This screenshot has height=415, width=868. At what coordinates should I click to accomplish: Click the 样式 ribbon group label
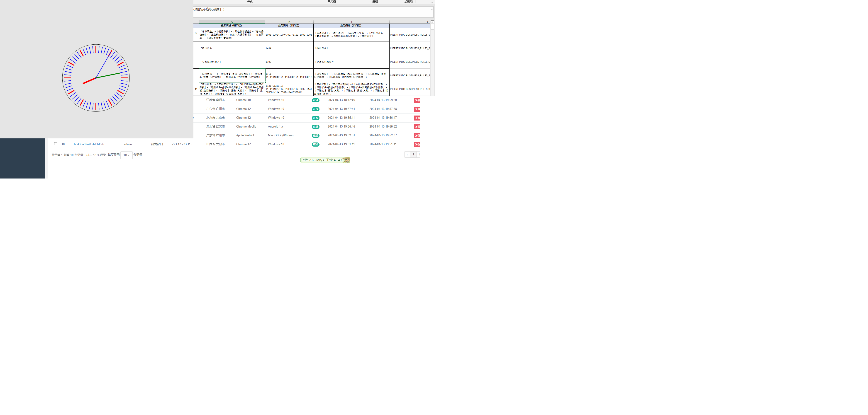click(250, 2)
